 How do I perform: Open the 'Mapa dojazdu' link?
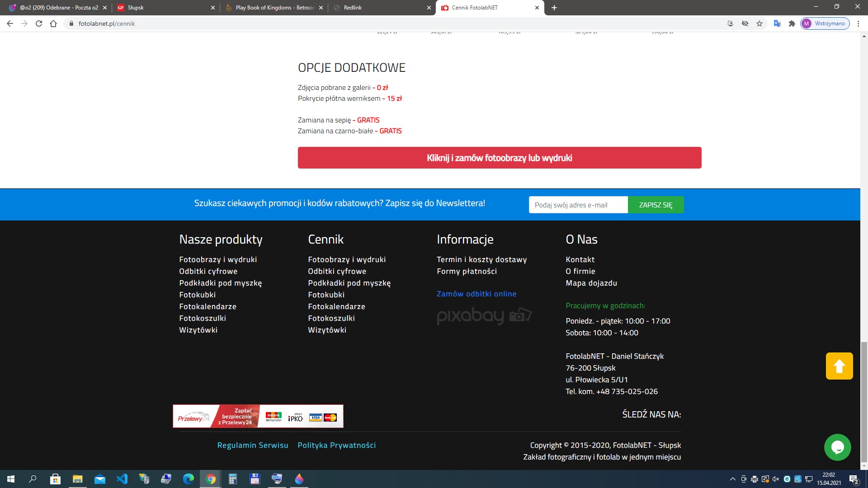(591, 283)
